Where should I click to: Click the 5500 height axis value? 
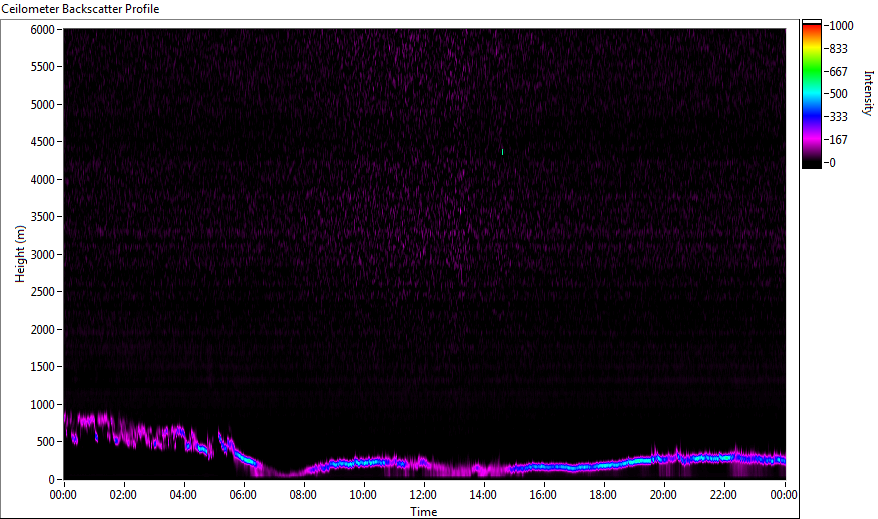click(x=43, y=67)
